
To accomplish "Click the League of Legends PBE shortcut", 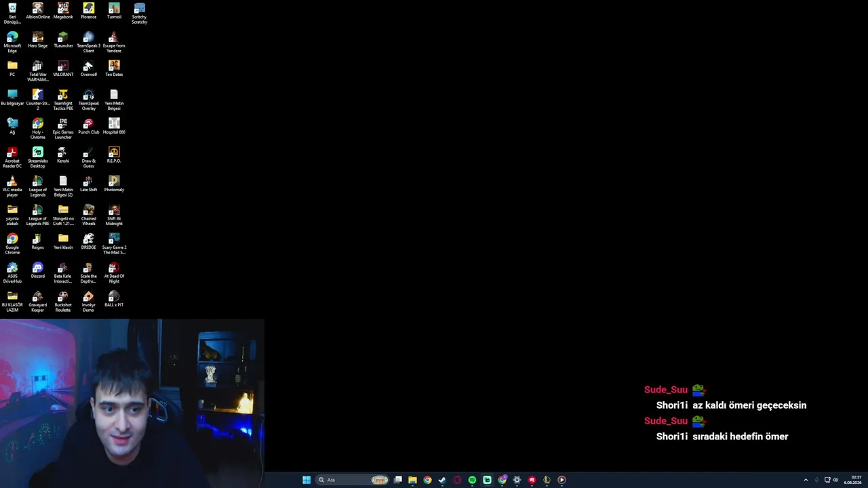I will [x=38, y=214].
